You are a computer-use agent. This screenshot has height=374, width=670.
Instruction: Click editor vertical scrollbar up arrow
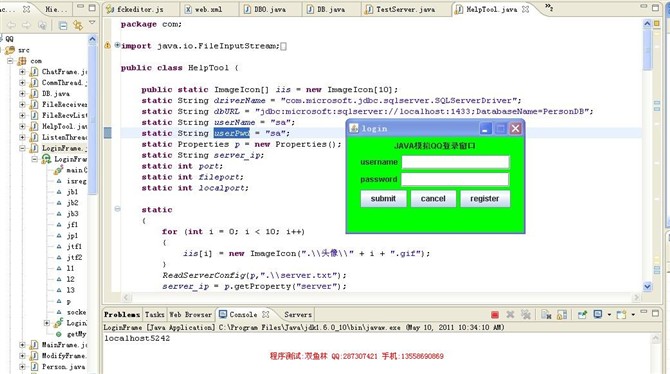(647, 24)
